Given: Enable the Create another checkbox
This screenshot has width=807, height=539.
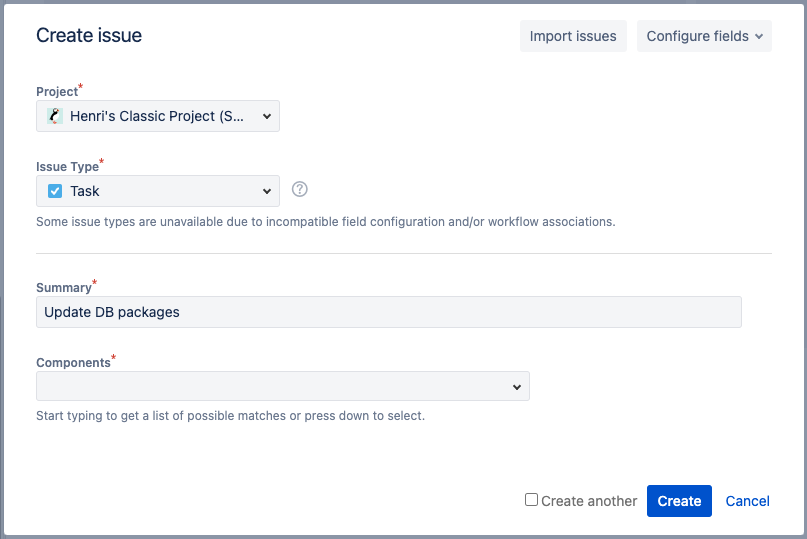Looking at the screenshot, I should click(x=532, y=500).
